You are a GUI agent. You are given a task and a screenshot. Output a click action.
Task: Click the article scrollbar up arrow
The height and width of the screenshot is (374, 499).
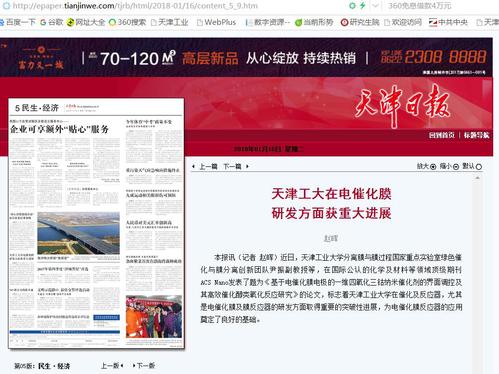pyautogui.click(x=477, y=178)
